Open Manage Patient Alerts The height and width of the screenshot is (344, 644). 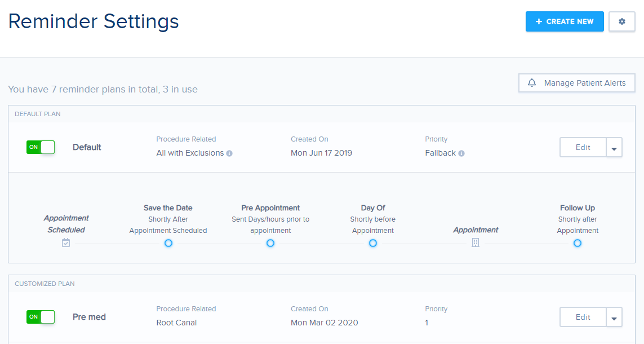[577, 83]
